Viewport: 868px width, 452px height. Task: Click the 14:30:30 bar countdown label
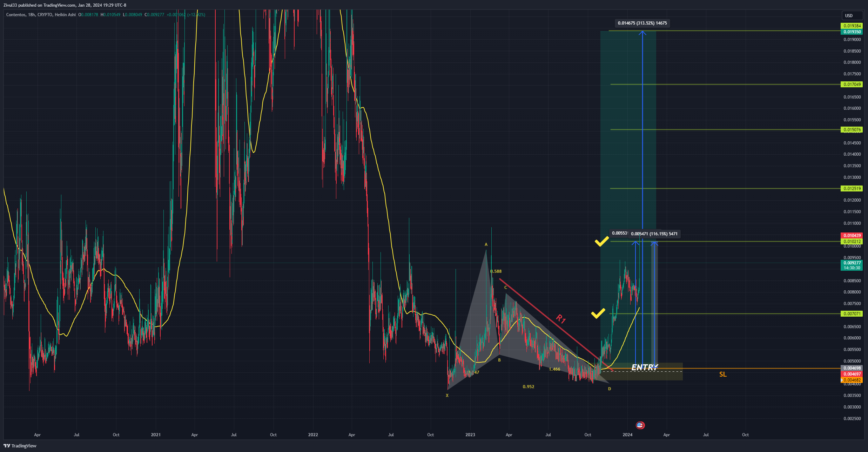tap(852, 268)
